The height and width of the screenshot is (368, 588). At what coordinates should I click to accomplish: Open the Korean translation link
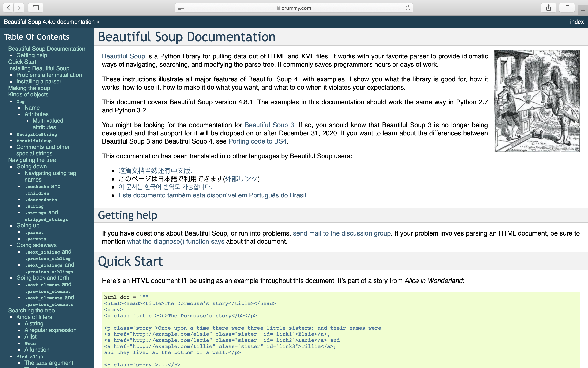[165, 187]
